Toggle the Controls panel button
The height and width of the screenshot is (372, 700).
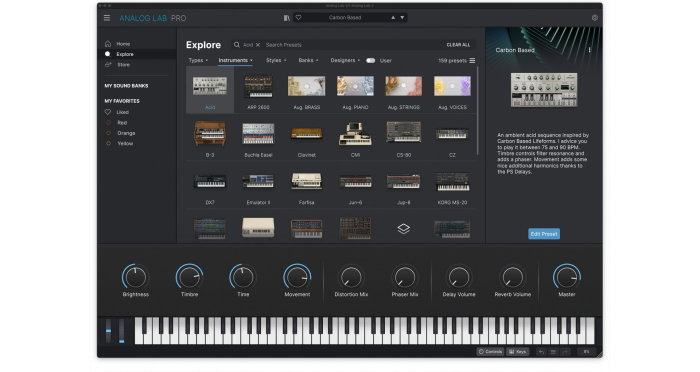click(490, 352)
